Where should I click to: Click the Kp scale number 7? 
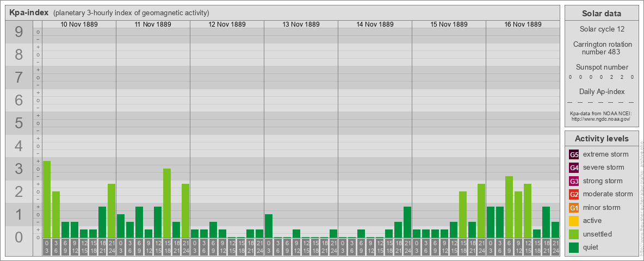point(18,78)
